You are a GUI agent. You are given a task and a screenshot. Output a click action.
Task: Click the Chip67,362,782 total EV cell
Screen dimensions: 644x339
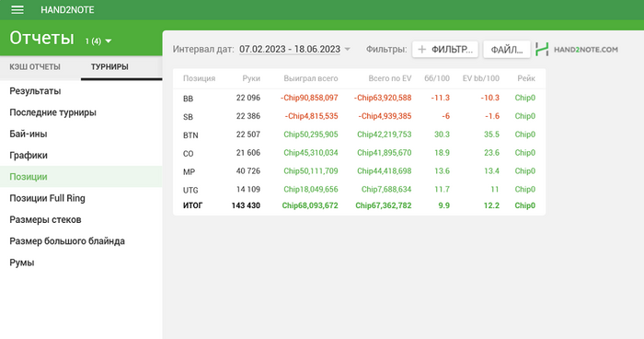click(x=384, y=205)
